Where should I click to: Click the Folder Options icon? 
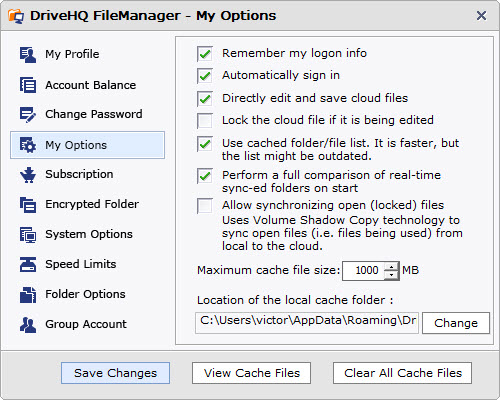(x=28, y=294)
